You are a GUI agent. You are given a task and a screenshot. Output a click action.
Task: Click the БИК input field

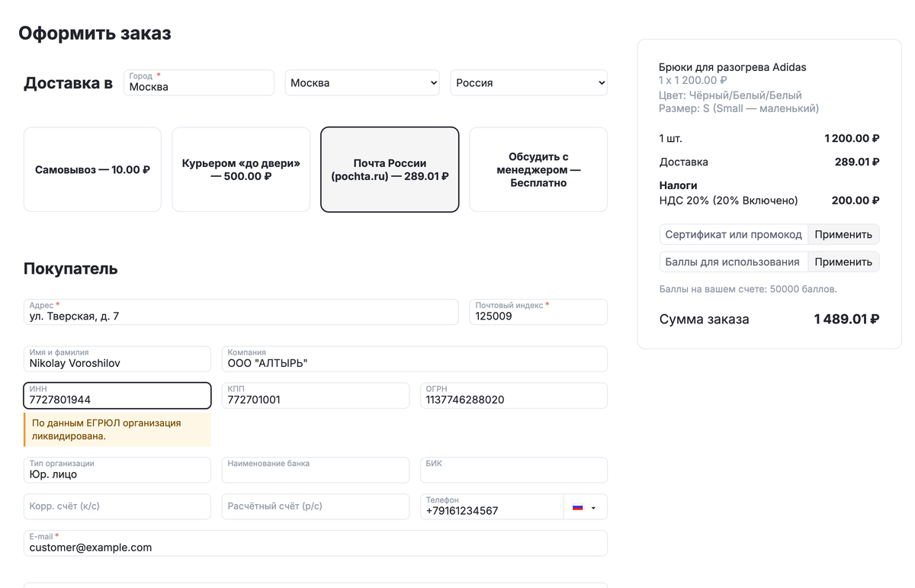pos(514,471)
